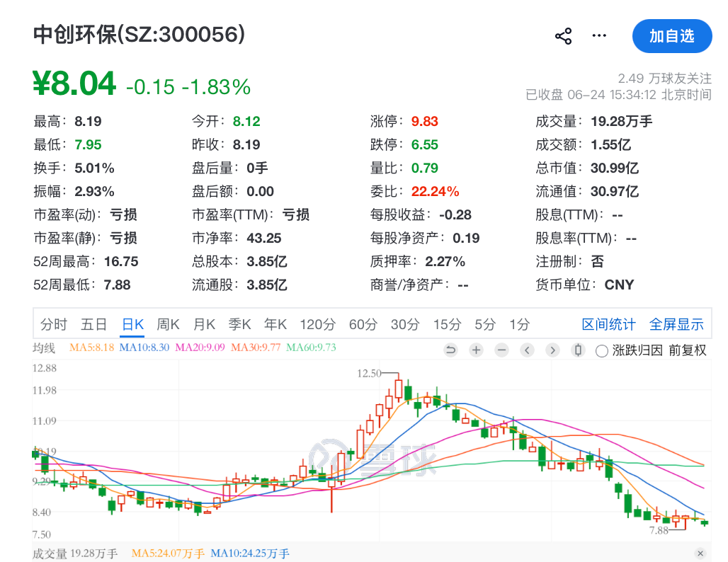Move chart left with left chevron

point(527,350)
